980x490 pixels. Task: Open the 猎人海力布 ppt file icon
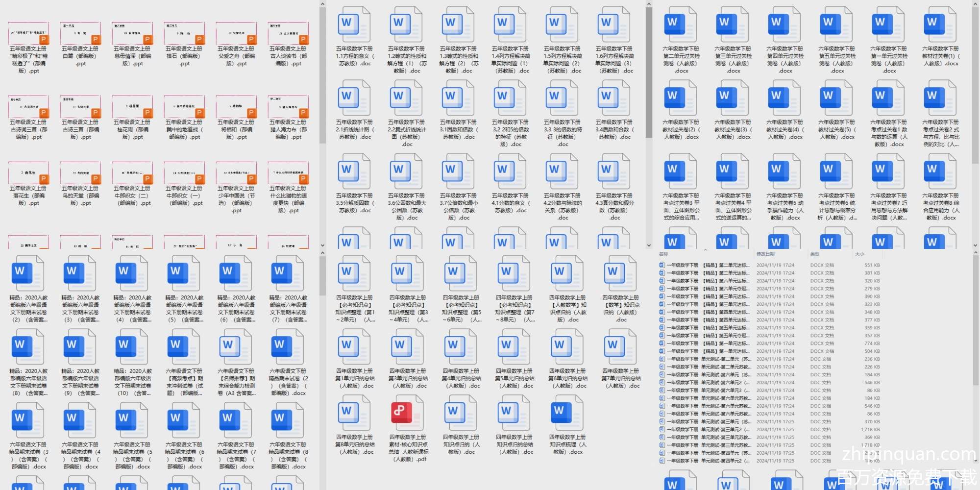point(288,106)
